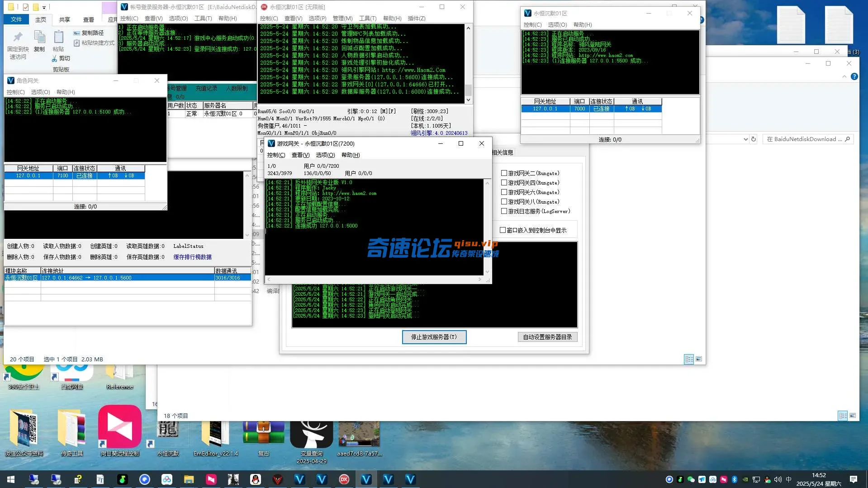The image size is (868, 488).
Task: Click the Paste (粘贴) clipboard icon in Explorer ribbon
Action: click(58, 37)
